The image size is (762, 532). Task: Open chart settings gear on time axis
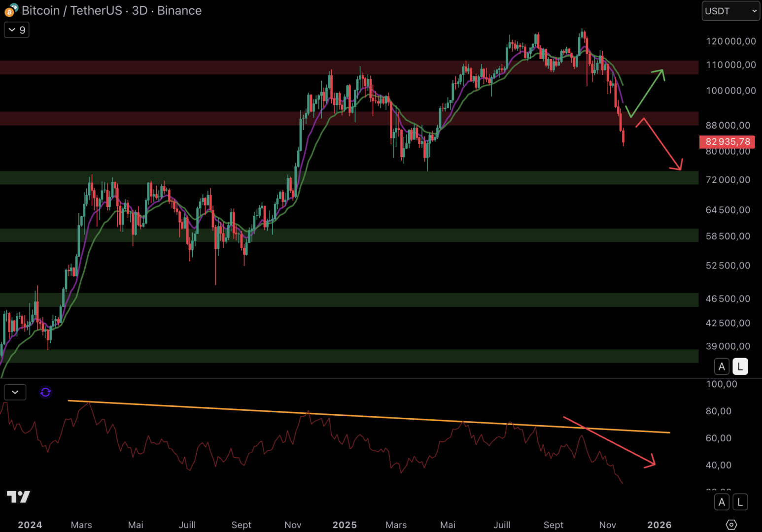(x=731, y=525)
